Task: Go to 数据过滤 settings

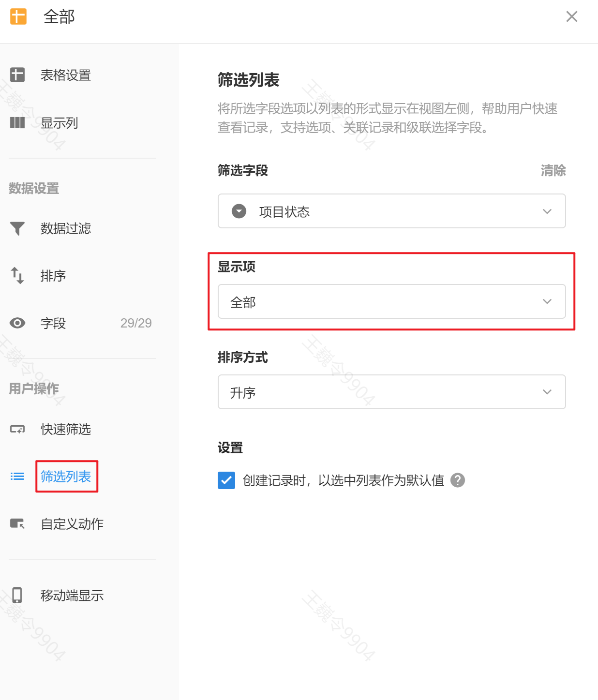Action: [66, 228]
